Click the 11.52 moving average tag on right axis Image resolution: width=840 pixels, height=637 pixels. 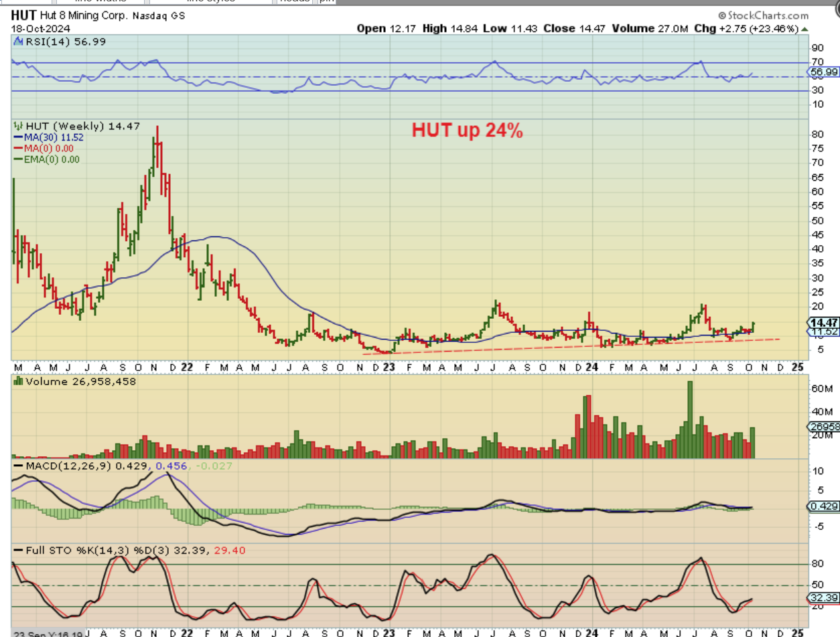click(824, 332)
